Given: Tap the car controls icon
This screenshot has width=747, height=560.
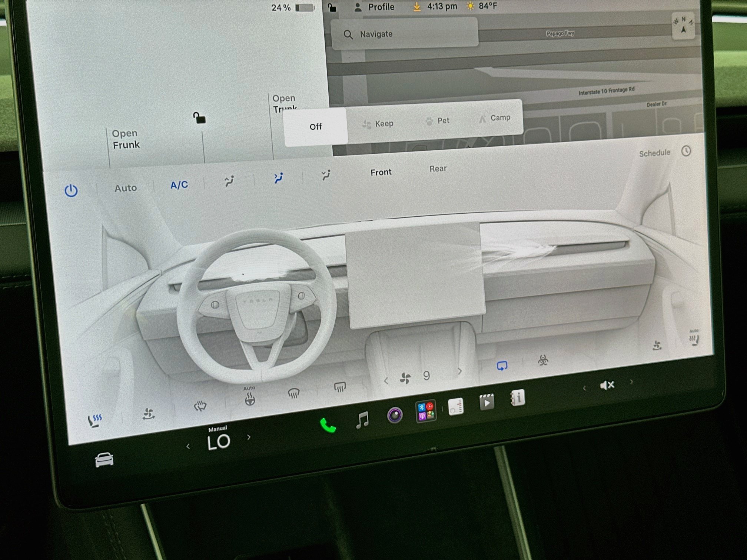Looking at the screenshot, I should [x=104, y=460].
